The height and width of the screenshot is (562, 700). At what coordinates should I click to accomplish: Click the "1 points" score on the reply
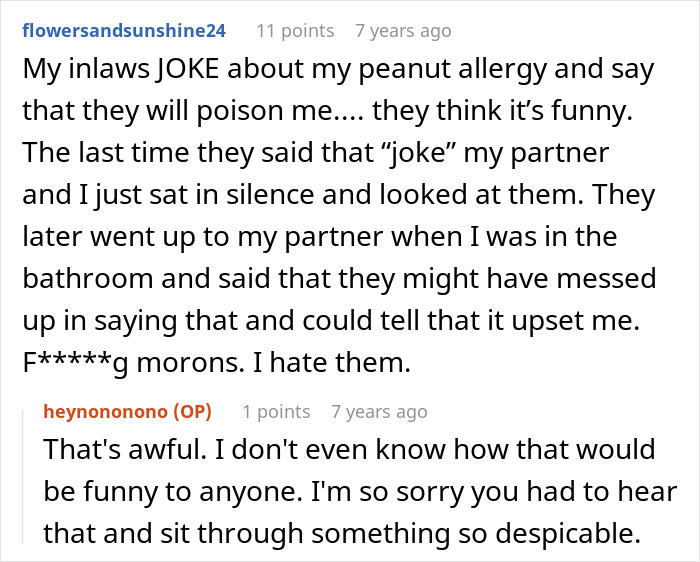(276, 411)
